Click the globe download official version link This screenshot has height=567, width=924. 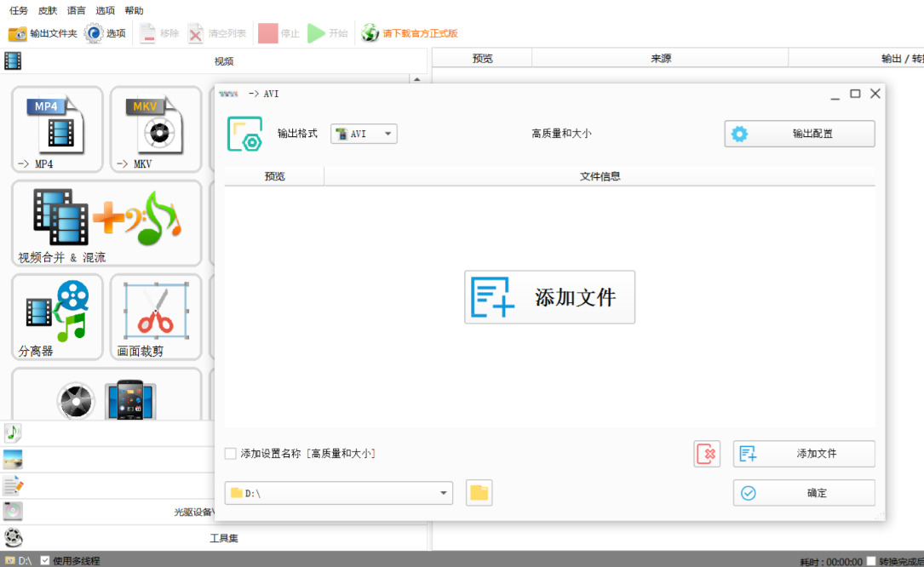click(410, 33)
